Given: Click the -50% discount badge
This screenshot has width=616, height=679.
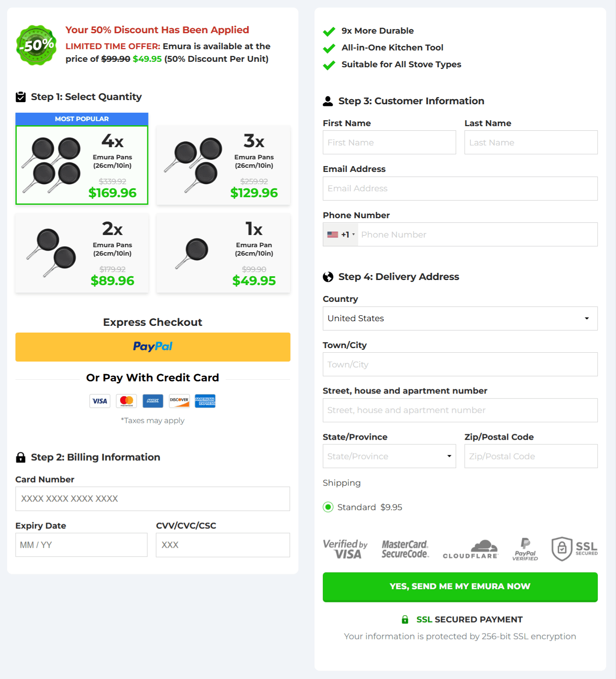Looking at the screenshot, I should [x=36, y=45].
